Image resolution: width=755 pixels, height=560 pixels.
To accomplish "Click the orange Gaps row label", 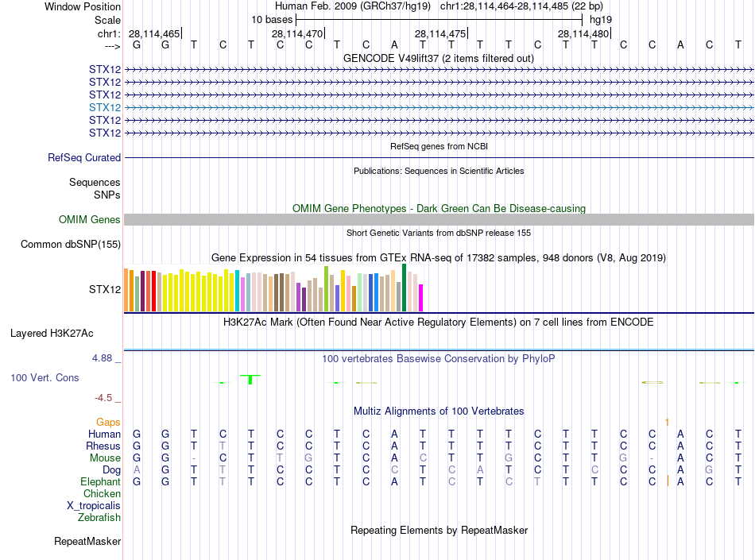I will [108, 422].
